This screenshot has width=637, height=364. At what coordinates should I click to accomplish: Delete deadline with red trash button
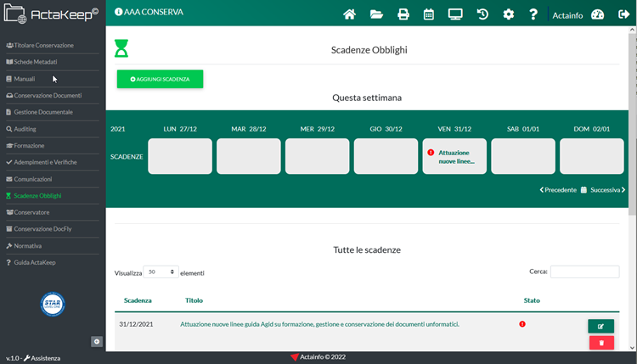[x=601, y=342]
